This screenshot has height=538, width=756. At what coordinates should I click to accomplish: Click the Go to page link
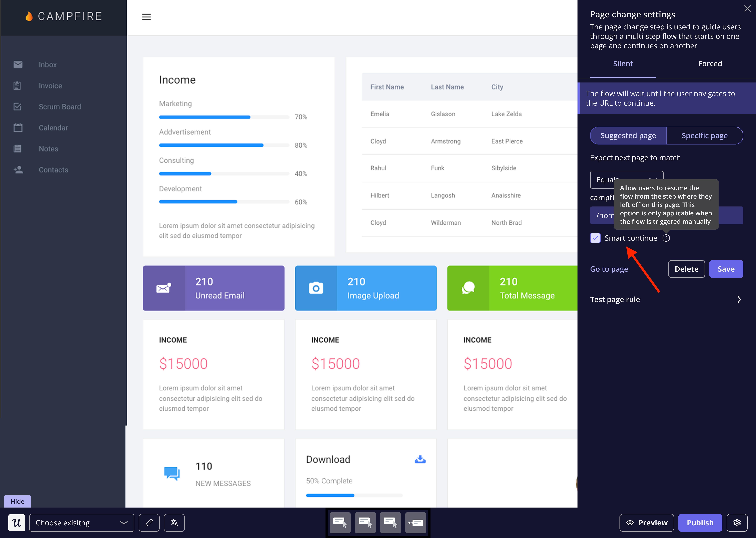(x=609, y=269)
